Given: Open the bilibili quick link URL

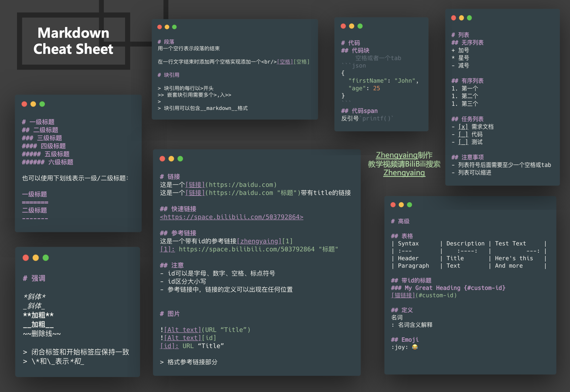Looking at the screenshot, I should click(232, 217).
